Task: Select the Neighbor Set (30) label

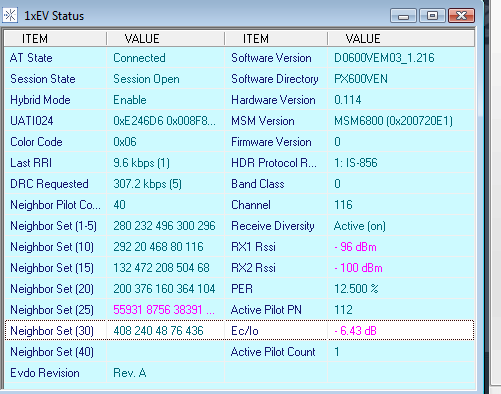Action: (52, 331)
